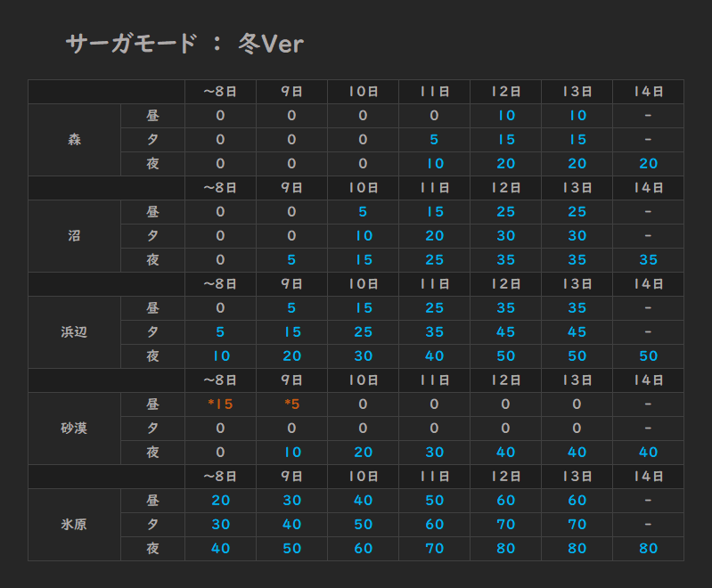The image size is (712, 588).
Task: Click the サーガモード 冬Ver title
Action: click(x=184, y=44)
